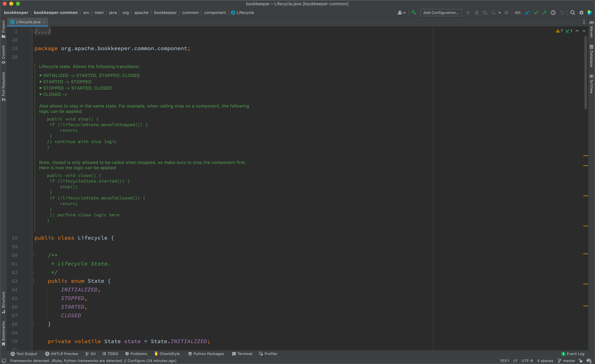Select the Lifecycle.java editor tab
This screenshot has width=595, height=364.
(28, 22)
